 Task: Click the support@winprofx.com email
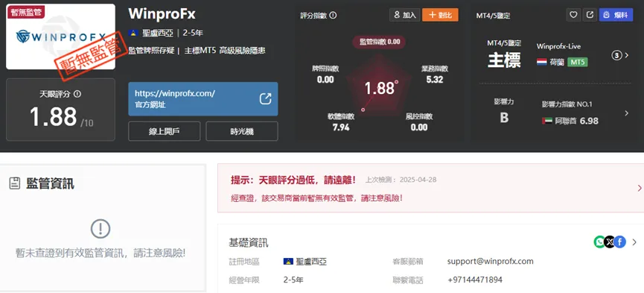491,261
